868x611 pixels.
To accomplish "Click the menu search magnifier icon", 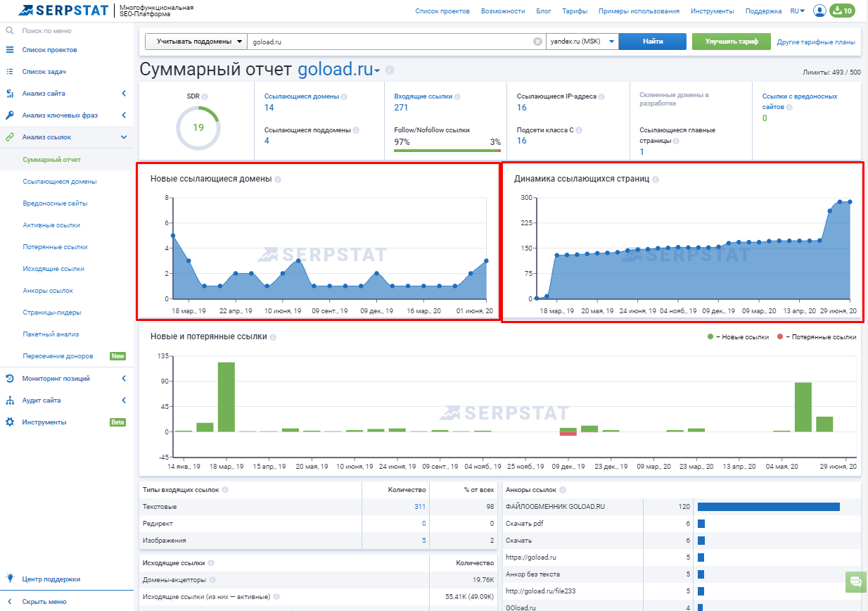I will [10, 31].
